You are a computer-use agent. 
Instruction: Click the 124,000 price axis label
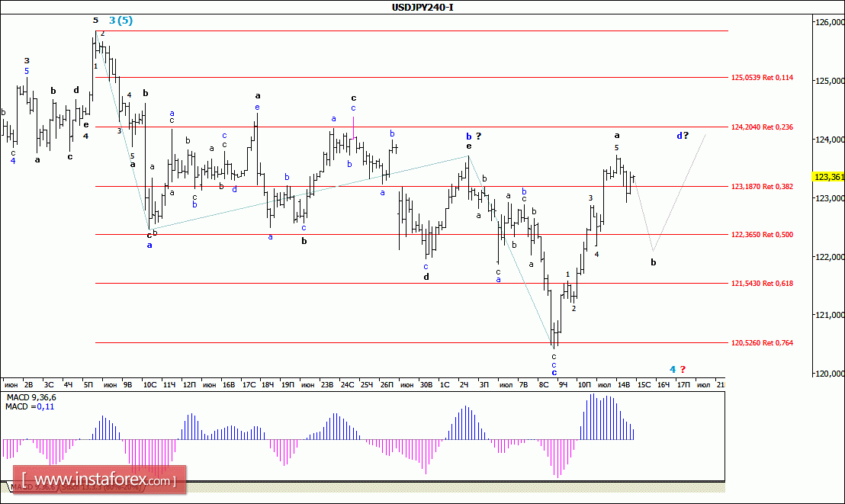pyautogui.click(x=831, y=140)
